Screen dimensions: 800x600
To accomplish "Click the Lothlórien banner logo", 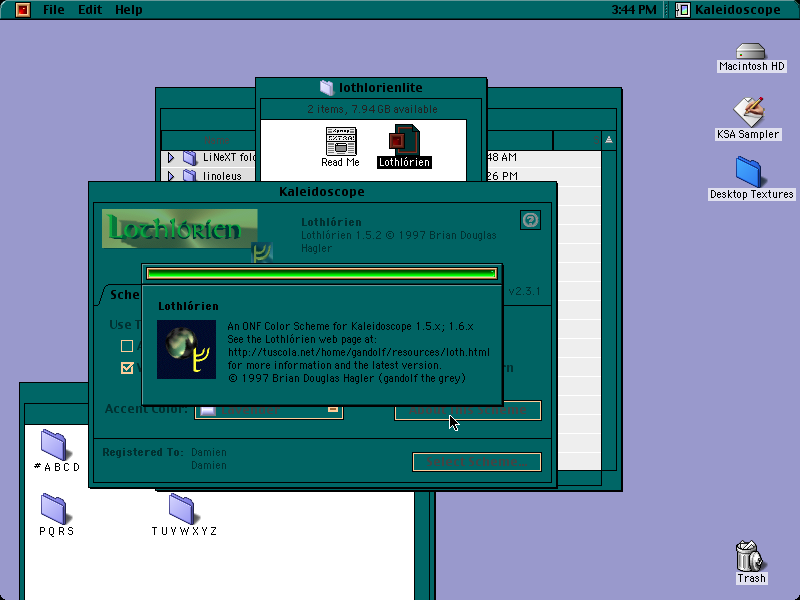I will click(180, 229).
